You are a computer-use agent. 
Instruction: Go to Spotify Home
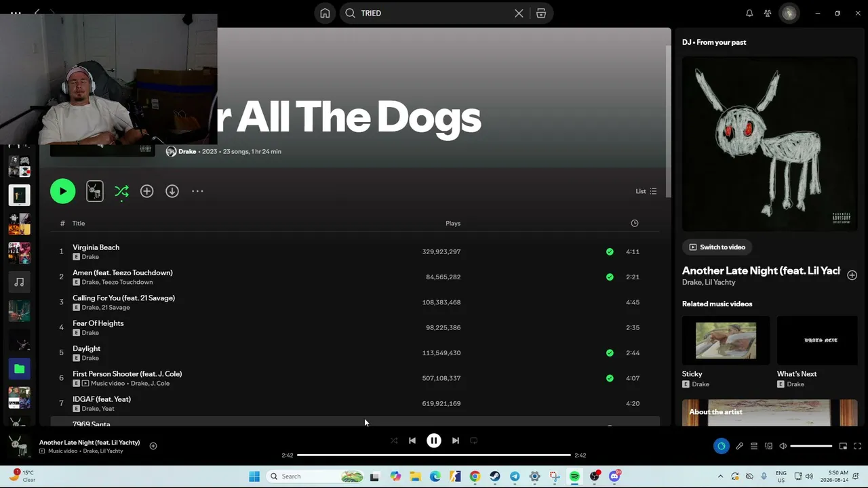click(x=325, y=13)
